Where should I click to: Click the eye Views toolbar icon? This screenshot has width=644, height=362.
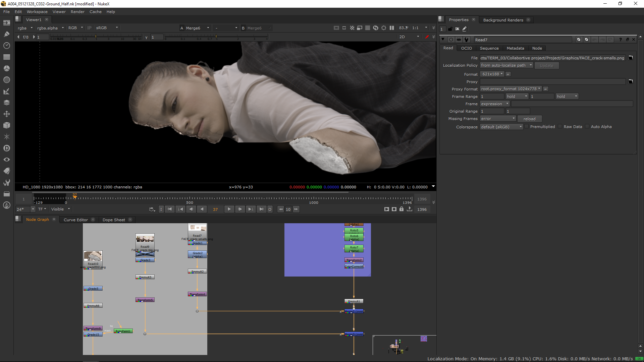(7, 160)
